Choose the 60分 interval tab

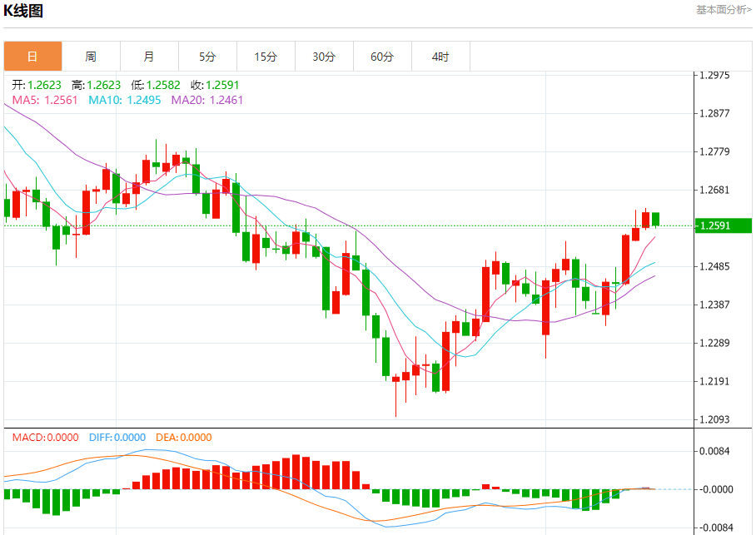[382, 57]
